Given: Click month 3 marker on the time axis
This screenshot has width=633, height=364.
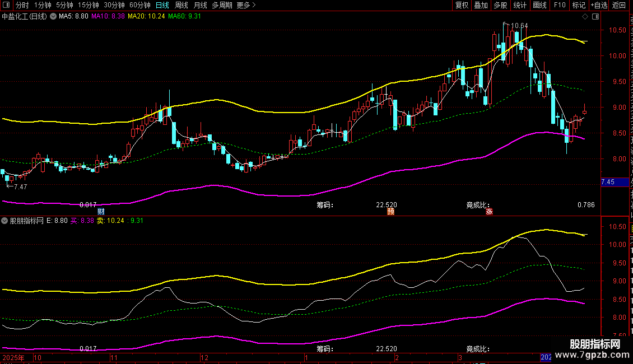Looking at the screenshot, I should pos(460,357).
